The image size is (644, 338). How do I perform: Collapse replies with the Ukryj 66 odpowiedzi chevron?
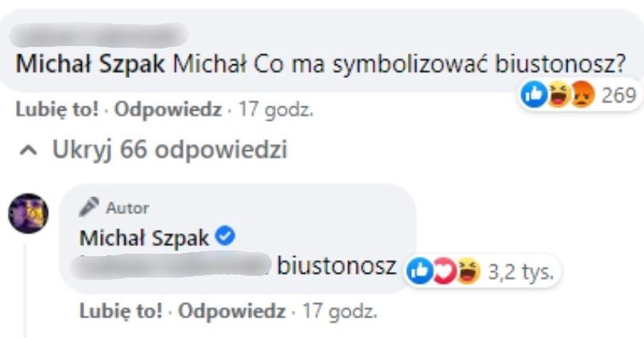tap(29, 151)
